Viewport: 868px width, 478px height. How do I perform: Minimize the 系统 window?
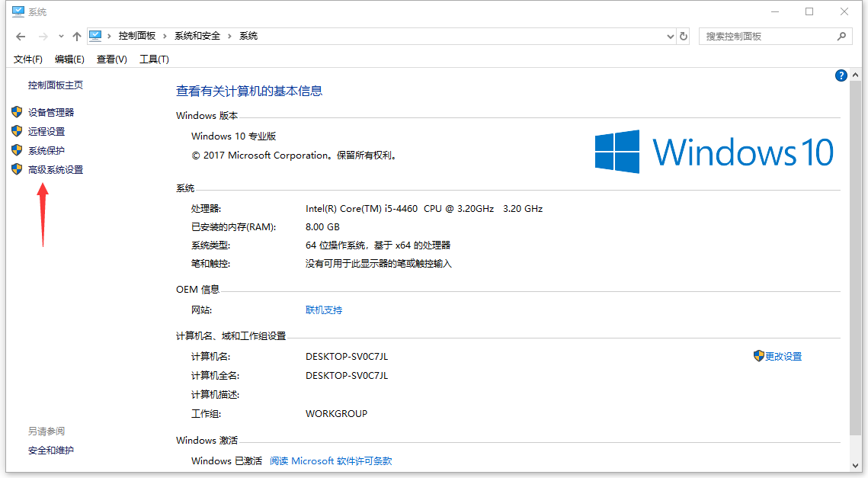coord(775,11)
